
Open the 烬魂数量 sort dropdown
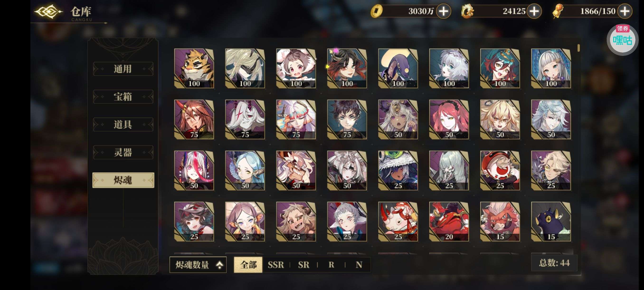point(198,265)
